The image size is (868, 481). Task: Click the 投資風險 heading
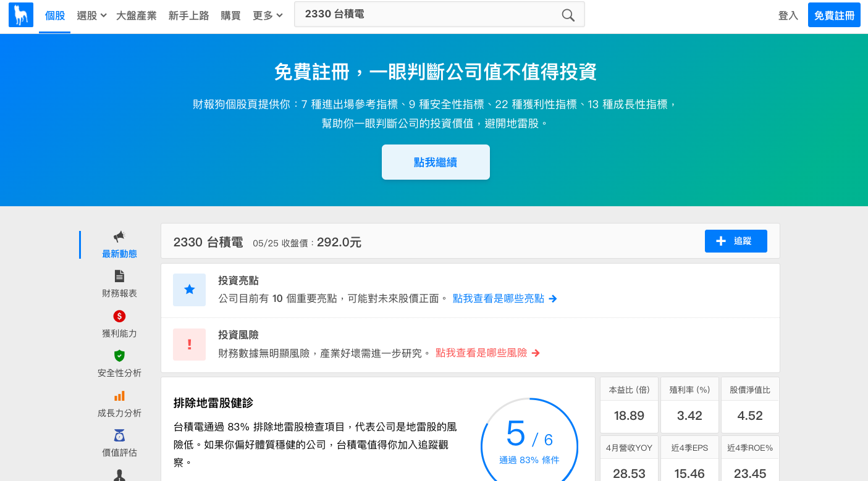[x=238, y=335]
